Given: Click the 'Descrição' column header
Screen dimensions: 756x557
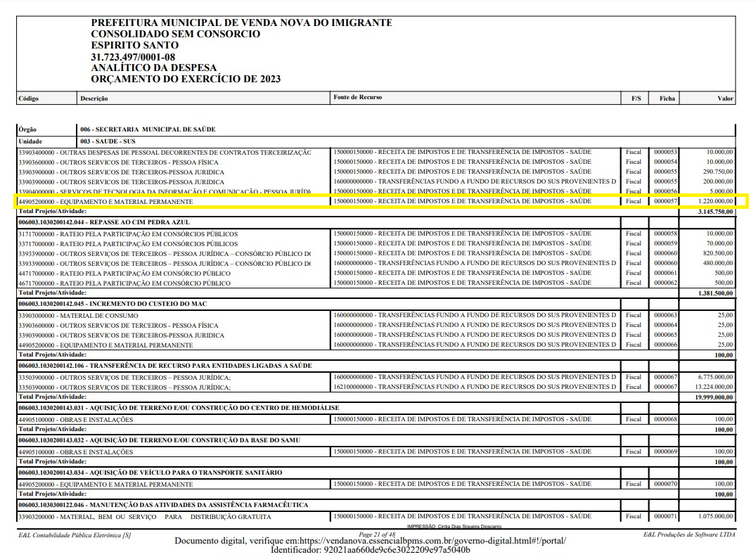Looking at the screenshot, I should coord(94,98).
